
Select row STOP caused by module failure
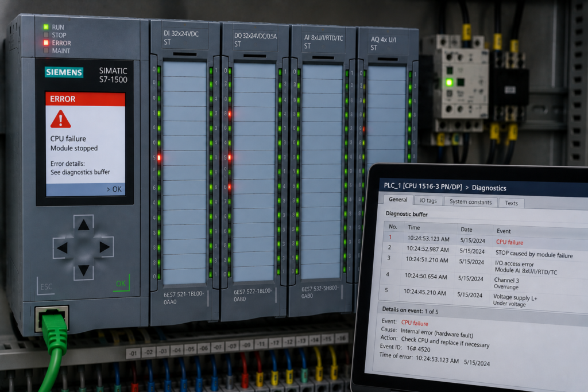(x=485, y=251)
